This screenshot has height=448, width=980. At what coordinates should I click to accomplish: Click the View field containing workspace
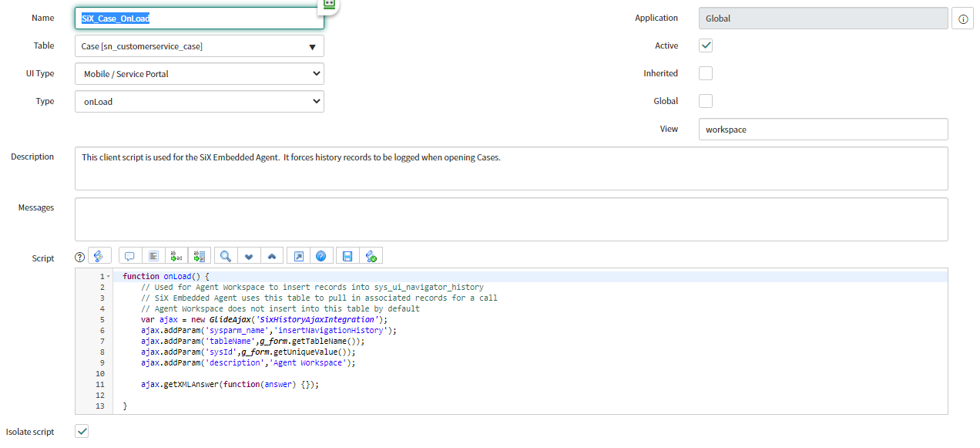coord(822,130)
